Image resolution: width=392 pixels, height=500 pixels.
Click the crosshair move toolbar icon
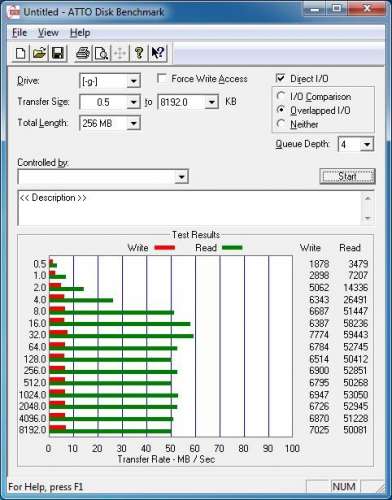(120, 53)
